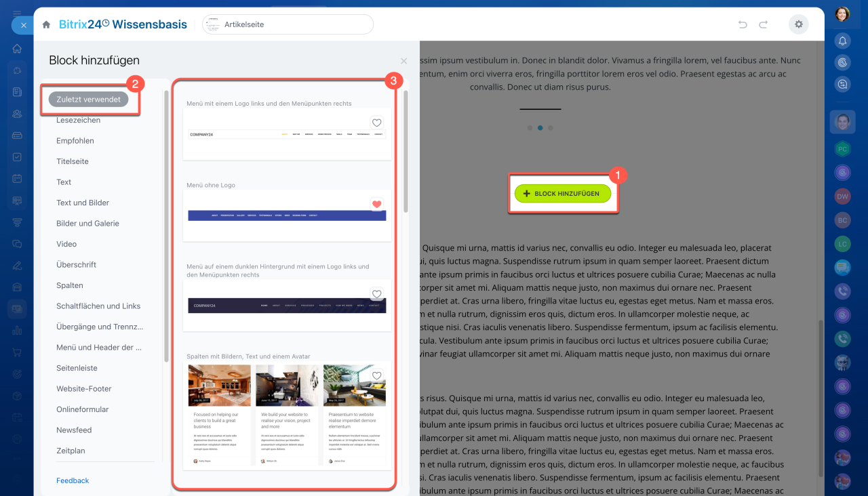
Task: Open the 'Schaltflächen und Links' category
Action: 98,306
